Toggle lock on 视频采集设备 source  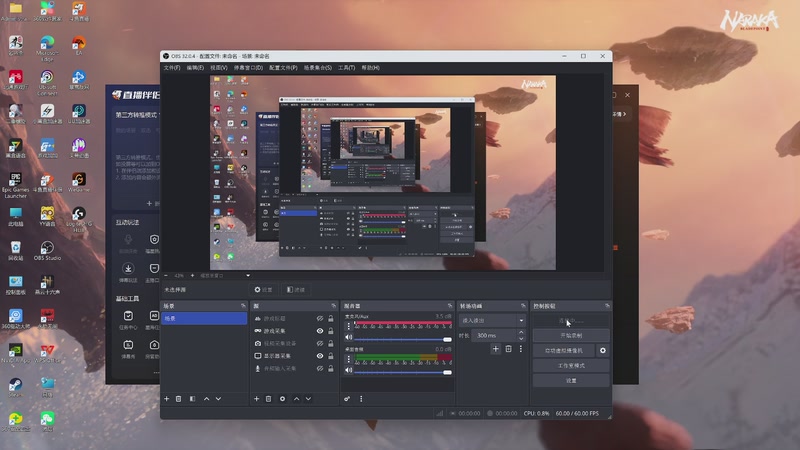331,343
